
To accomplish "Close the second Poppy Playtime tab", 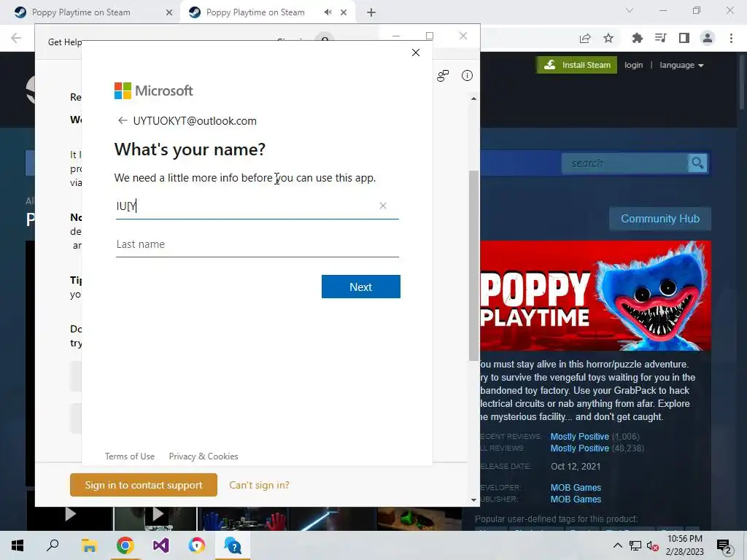I will click(x=344, y=12).
